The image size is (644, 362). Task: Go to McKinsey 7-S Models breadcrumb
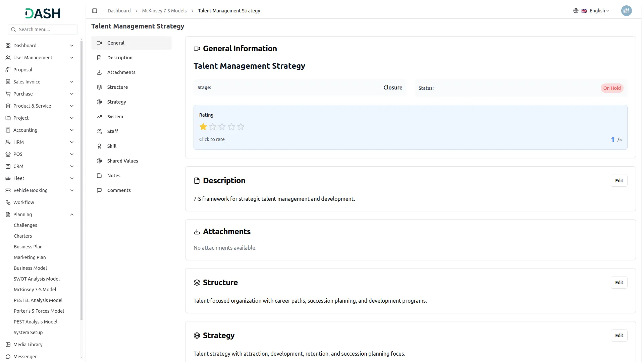point(164,11)
